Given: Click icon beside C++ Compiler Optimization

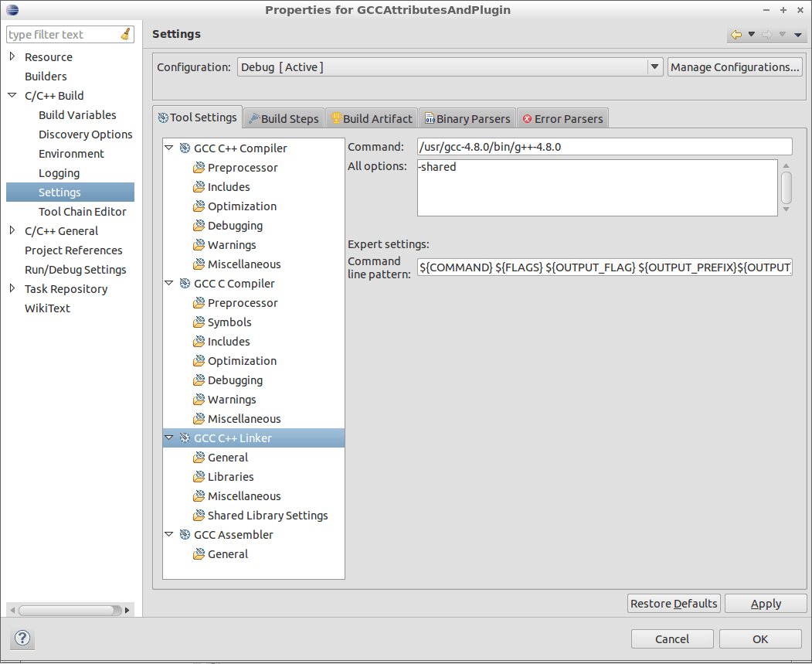Looking at the screenshot, I should [199, 206].
